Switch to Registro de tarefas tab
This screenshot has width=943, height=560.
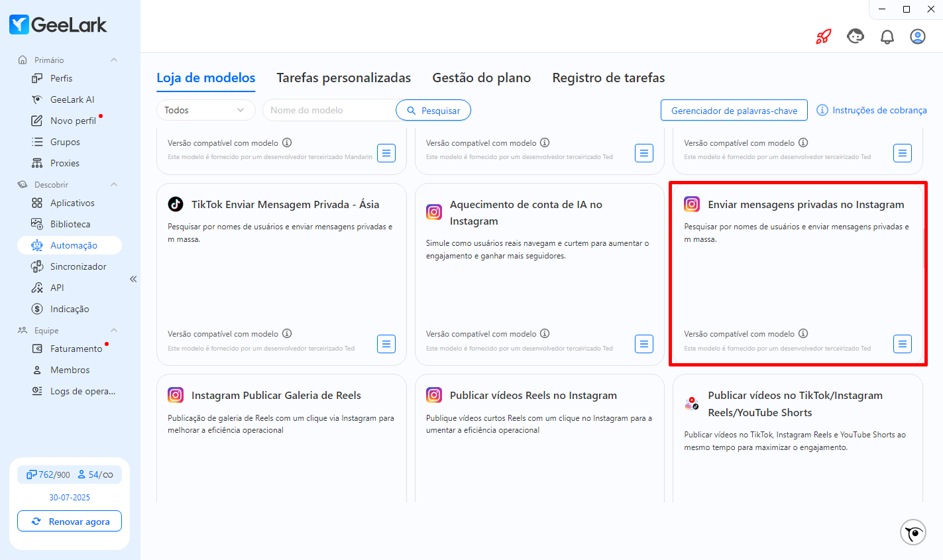click(x=608, y=78)
